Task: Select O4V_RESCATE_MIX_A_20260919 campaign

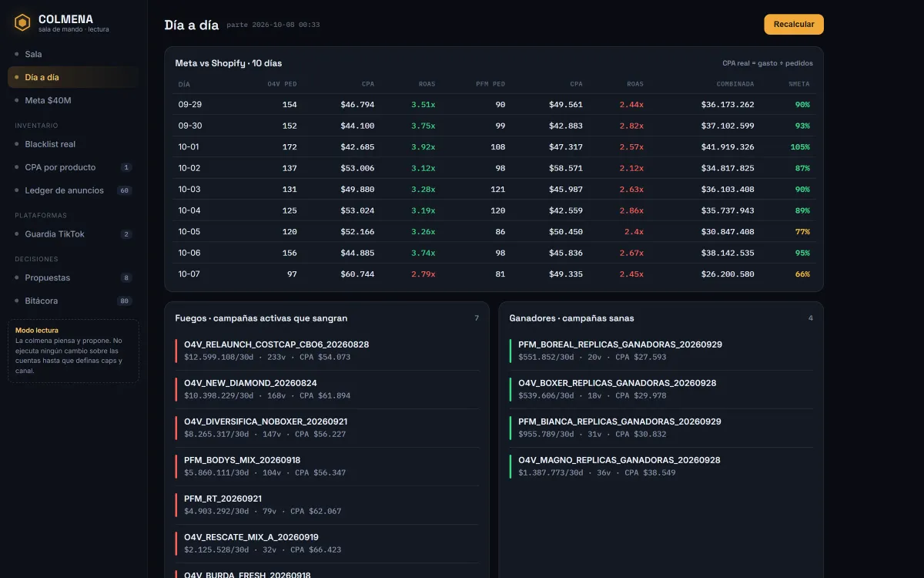Action: tap(327, 543)
